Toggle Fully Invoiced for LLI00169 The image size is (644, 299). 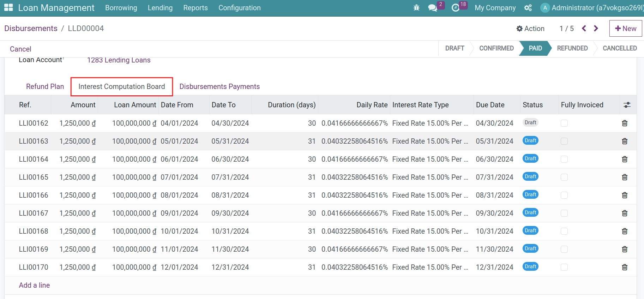click(x=564, y=249)
